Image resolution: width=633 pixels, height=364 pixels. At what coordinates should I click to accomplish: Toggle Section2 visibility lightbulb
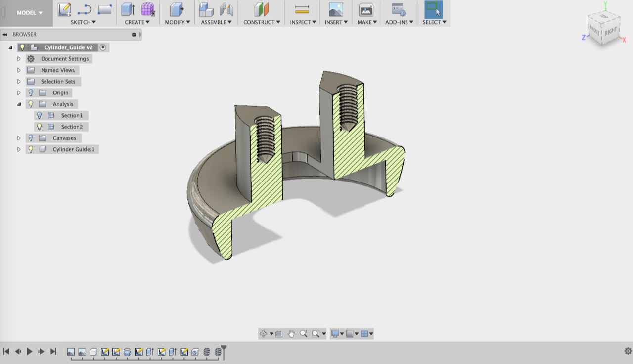pyautogui.click(x=40, y=127)
